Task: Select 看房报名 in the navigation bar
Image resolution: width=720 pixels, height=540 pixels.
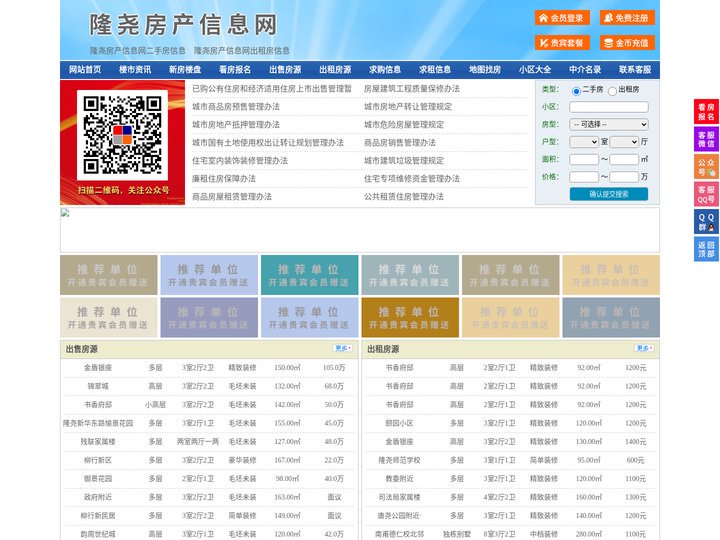Action: pyautogui.click(x=235, y=70)
